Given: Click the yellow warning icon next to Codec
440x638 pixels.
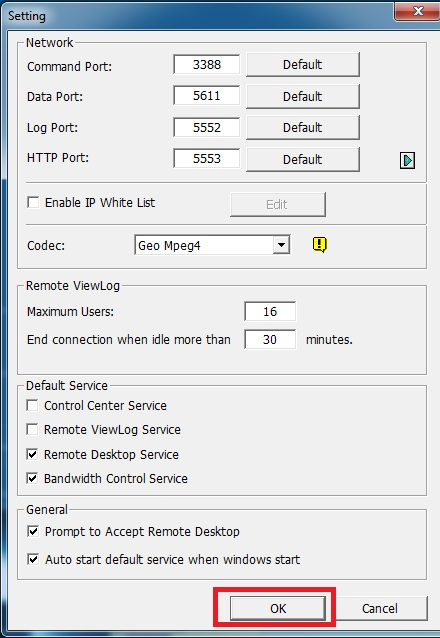Looking at the screenshot, I should 320,245.
